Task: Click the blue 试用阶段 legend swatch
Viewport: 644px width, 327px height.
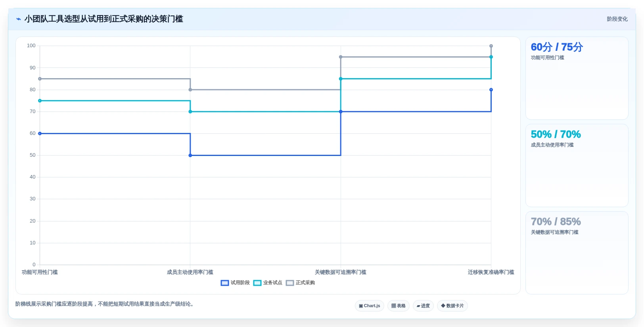Action: point(225,283)
